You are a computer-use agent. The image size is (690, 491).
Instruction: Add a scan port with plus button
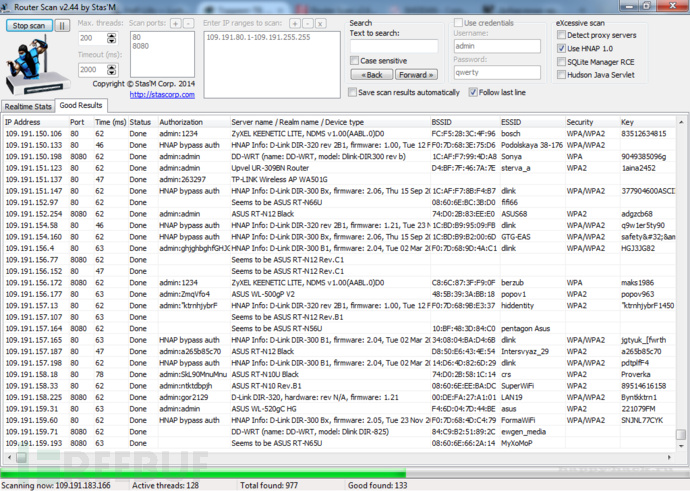(176, 23)
